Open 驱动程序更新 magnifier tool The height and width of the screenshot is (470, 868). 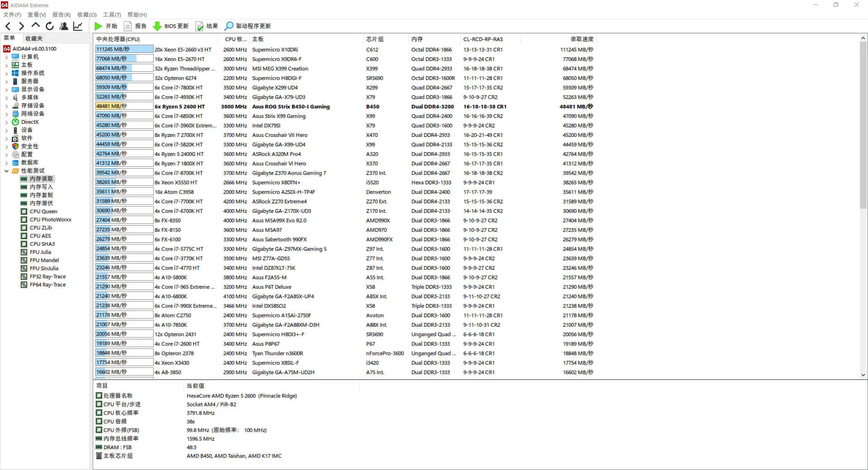tap(248, 26)
